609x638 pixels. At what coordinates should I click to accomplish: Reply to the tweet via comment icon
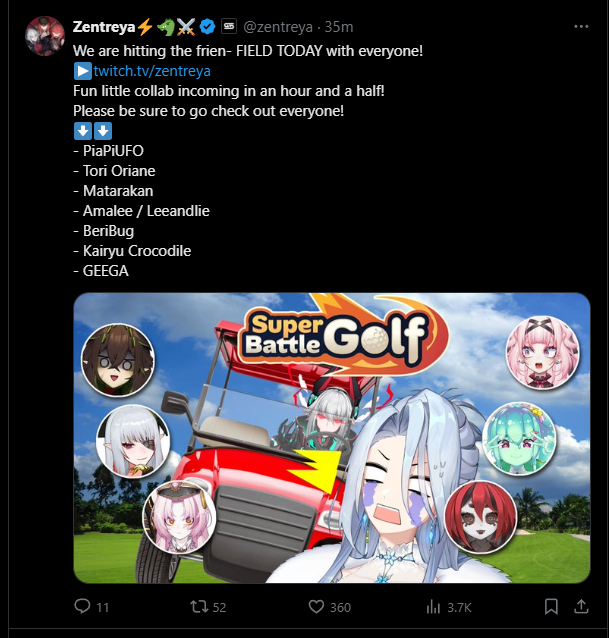(x=82, y=606)
